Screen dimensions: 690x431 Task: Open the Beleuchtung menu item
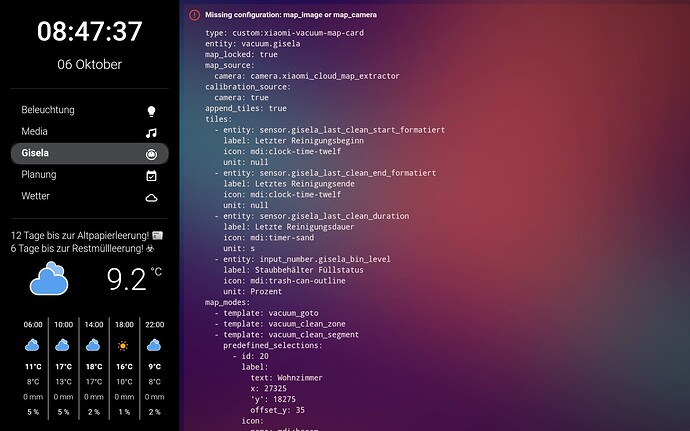[89, 110]
